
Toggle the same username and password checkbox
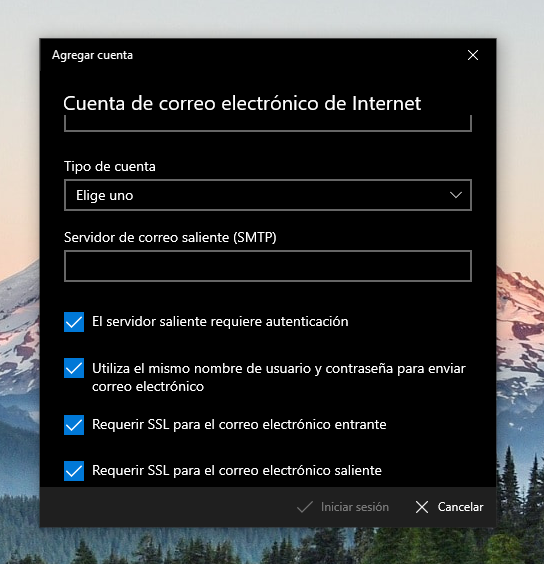[x=74, y=368]
